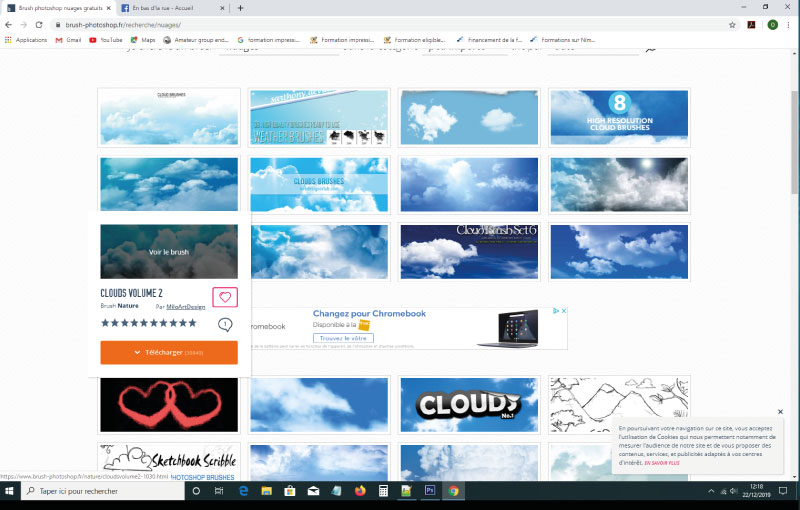
Task: Click the search magnifier icon on the page
Action: click(x=651, y=48)
